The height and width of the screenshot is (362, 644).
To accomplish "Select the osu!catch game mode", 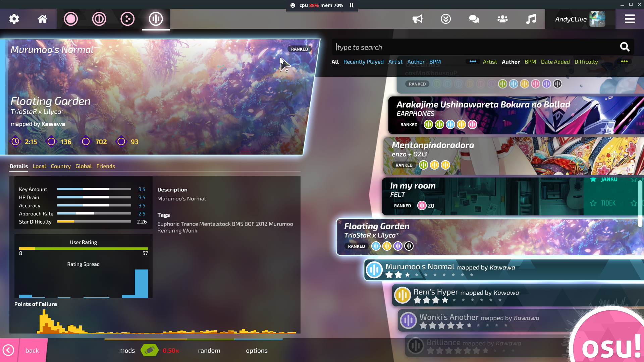I will tap(127, 19).
